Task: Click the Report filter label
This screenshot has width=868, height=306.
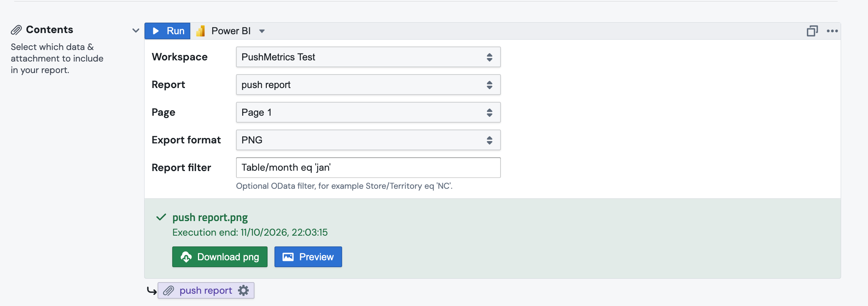Action: 181,168
